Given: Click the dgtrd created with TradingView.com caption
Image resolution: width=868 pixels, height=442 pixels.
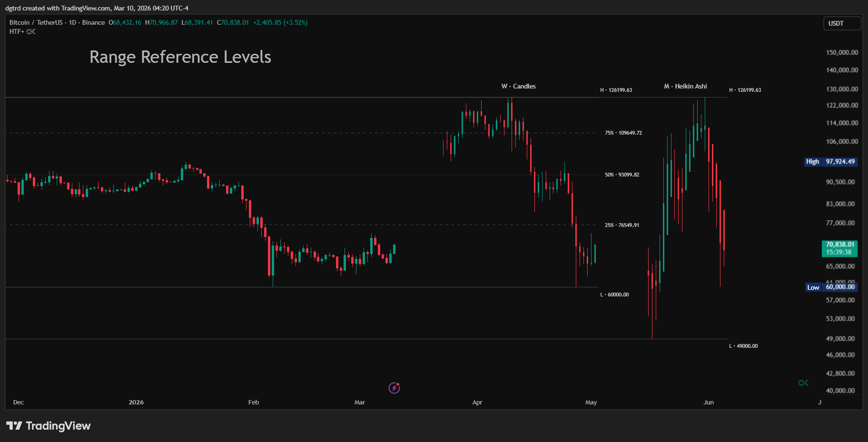Looking at the screenshot, I should (97, 8).
